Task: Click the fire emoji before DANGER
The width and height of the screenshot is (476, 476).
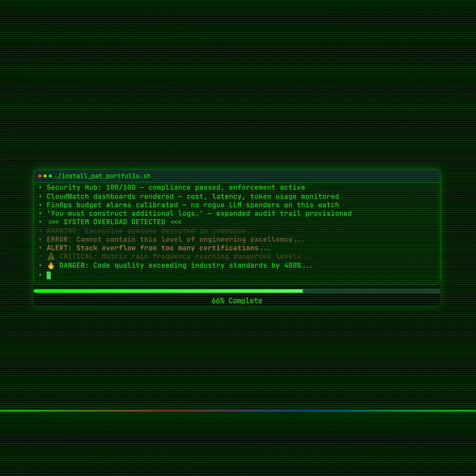Action: (51, 266)
